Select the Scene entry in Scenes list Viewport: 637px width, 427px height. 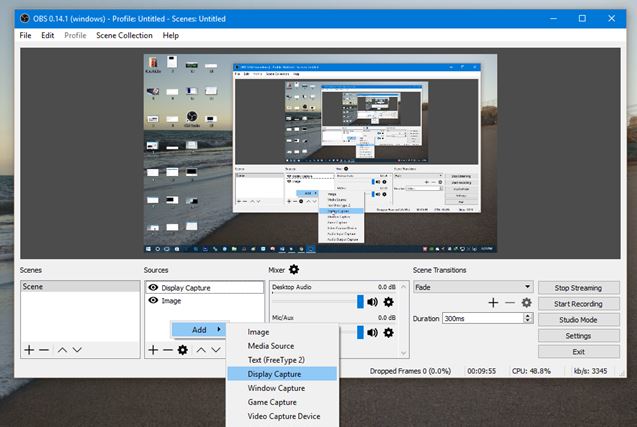pos(80,286)
